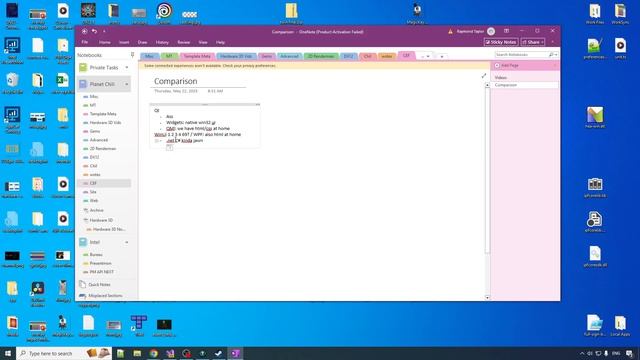Click the Planet Chili notebook icon
640x360 pixels.
[83, 84]
